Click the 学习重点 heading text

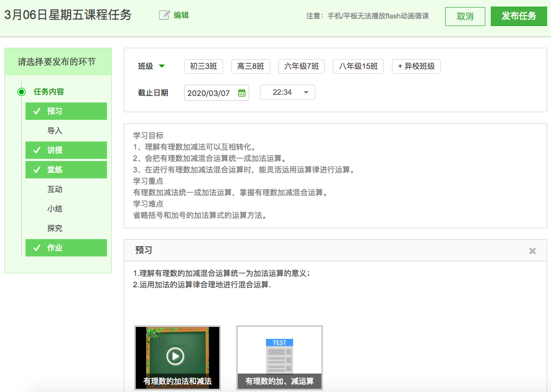(x=148, y=181)
